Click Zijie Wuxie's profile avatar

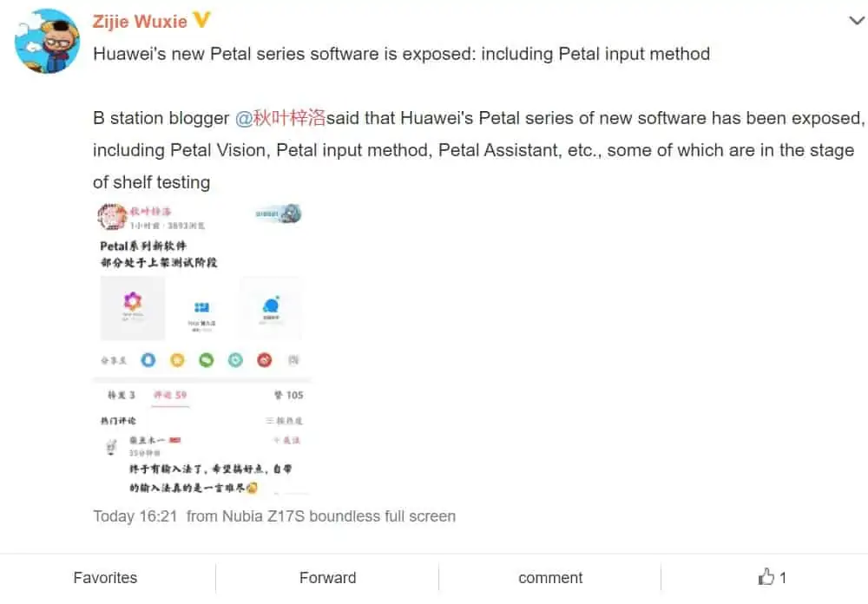(47, 41)
